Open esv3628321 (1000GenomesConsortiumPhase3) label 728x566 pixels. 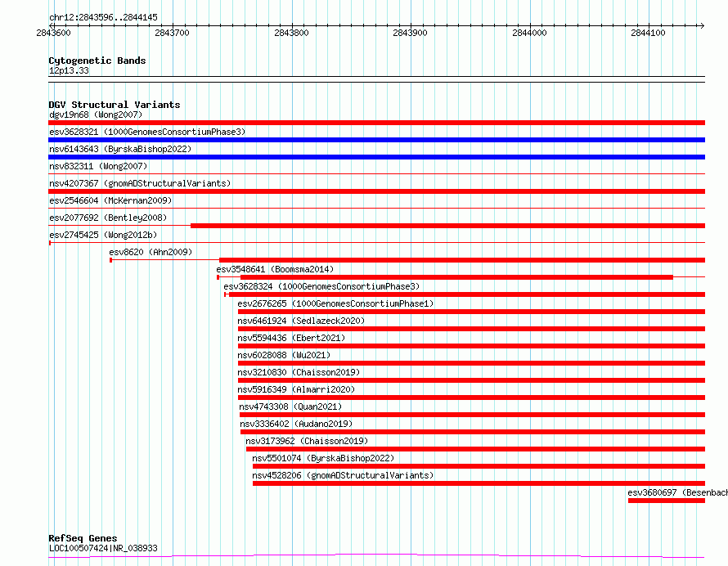pos(147,132)
